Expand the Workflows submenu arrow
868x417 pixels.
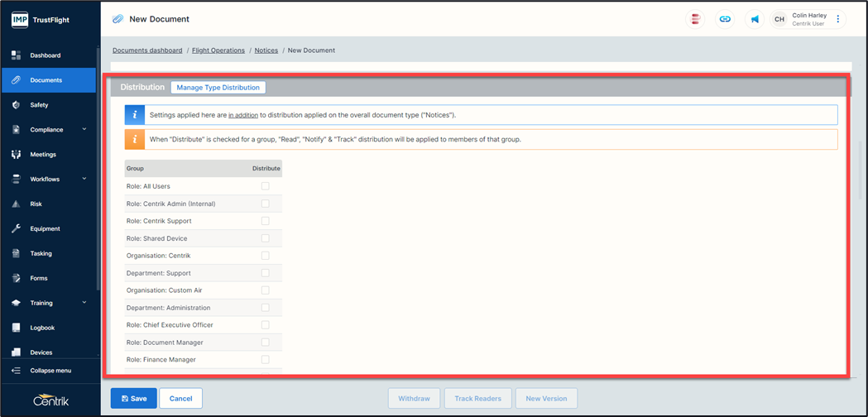(84, 179)
